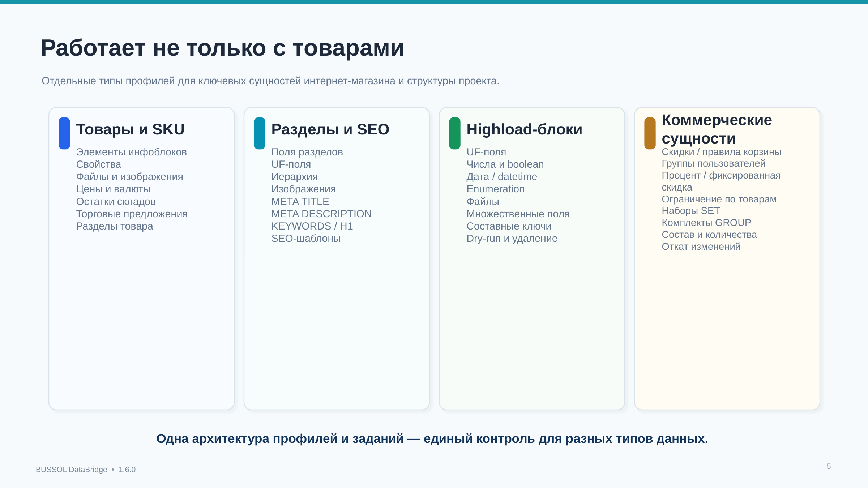Click the Элементы инфоблоков line
The width and height of the screenshot is (868, 488).
tap(131, 152)
